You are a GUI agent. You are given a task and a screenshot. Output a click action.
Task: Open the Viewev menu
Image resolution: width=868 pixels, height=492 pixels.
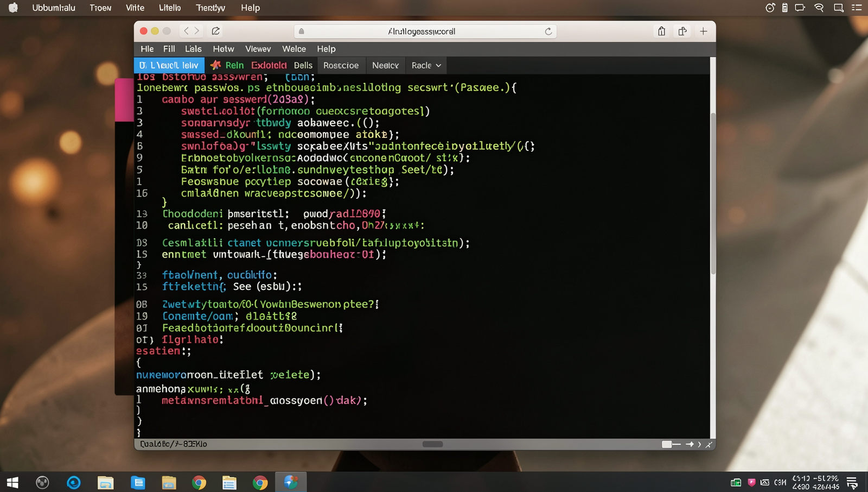258,49
